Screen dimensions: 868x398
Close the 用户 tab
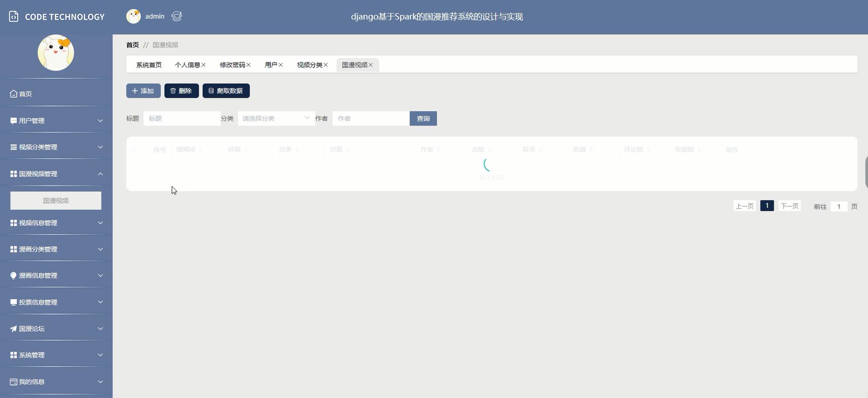point(281,65)
